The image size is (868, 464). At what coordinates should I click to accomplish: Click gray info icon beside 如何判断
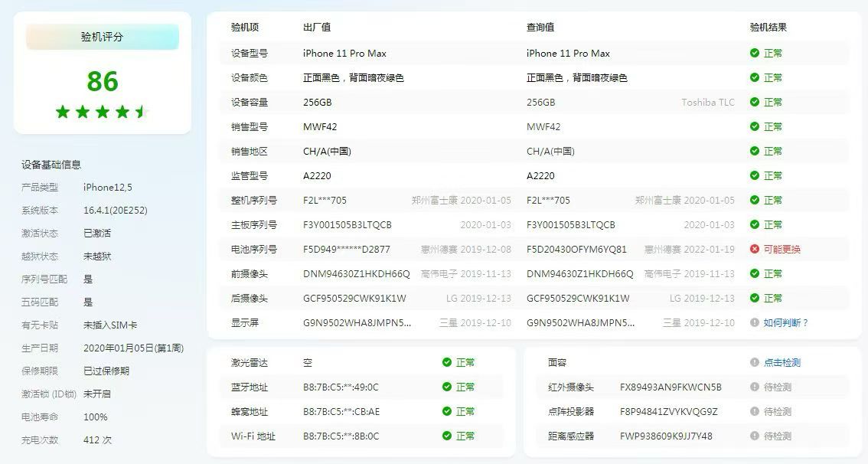pyautogui.click(x=755, y=323)
